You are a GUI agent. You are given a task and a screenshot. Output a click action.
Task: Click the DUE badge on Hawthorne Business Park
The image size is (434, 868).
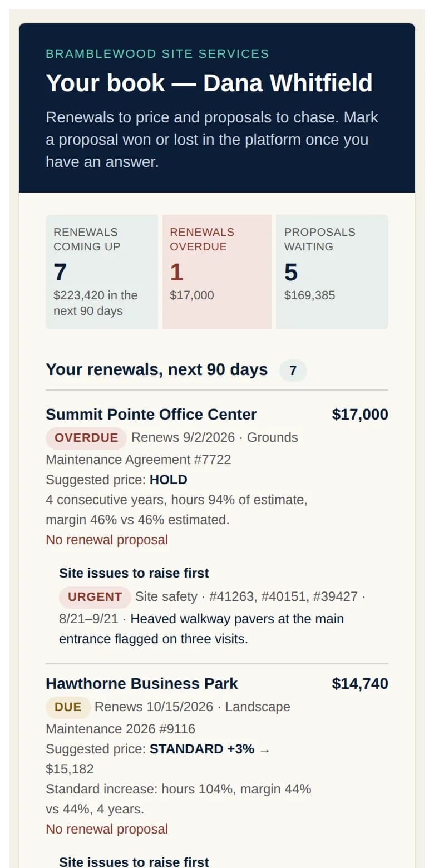coord(68,707)
